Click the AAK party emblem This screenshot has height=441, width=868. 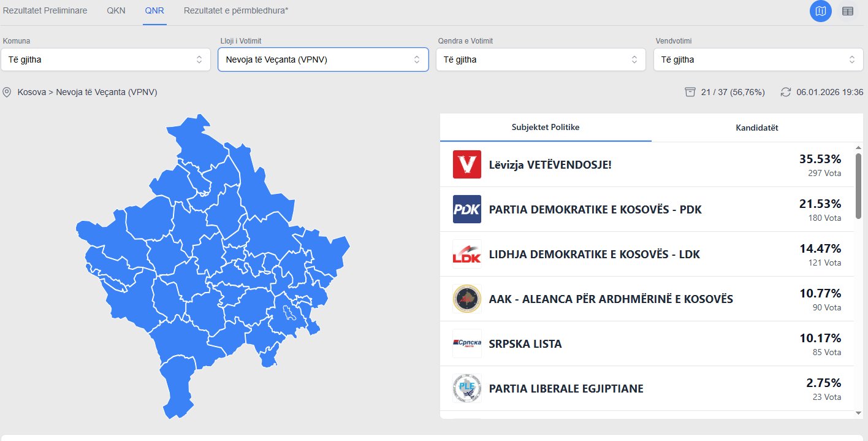point(467,299)
